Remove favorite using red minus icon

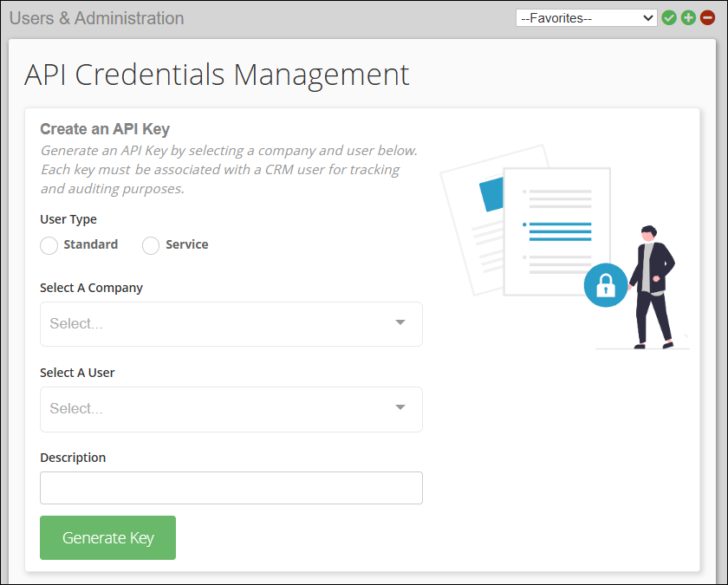pyautogui.click(x=707, y=18)
